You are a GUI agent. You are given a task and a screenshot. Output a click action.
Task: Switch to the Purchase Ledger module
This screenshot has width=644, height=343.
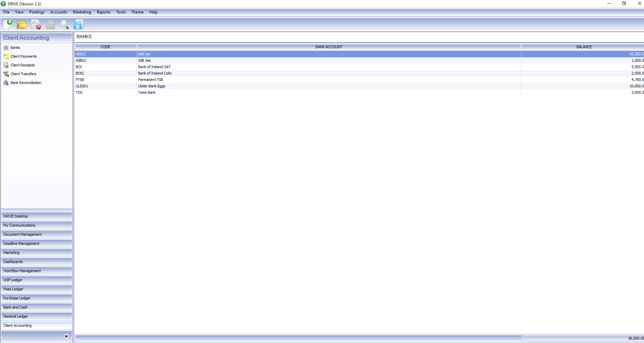[36, 298]
